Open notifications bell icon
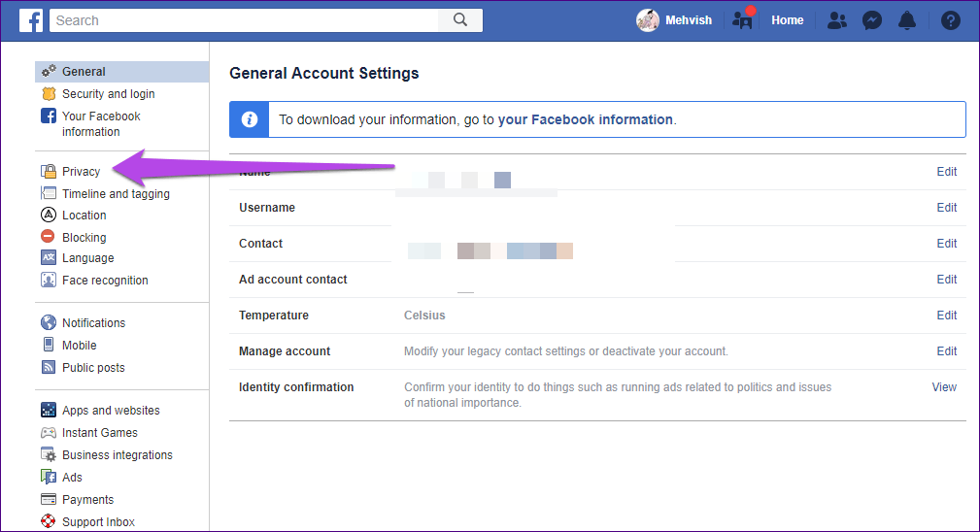The height and width of the screenshot is (532, 980). (x=907, y=20)
